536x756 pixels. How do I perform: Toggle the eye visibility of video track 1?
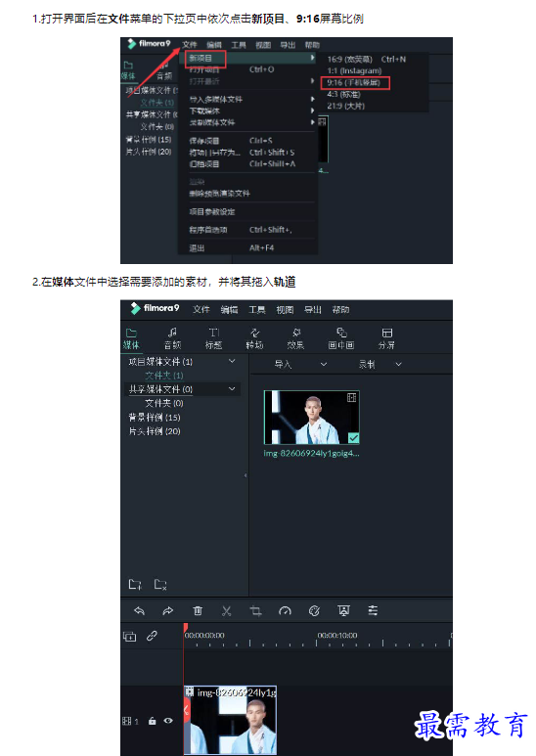pyautogui.click(x=168, y=722)
